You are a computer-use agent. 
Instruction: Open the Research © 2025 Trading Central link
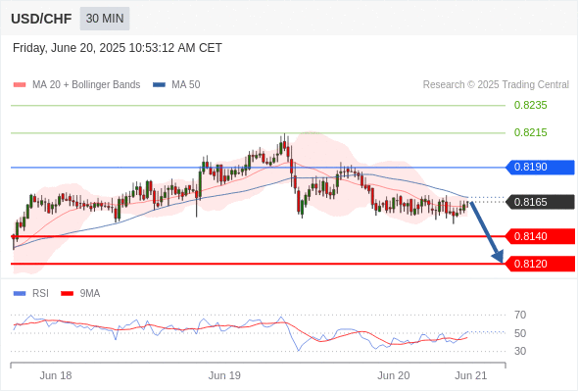(x=496, y=85)
